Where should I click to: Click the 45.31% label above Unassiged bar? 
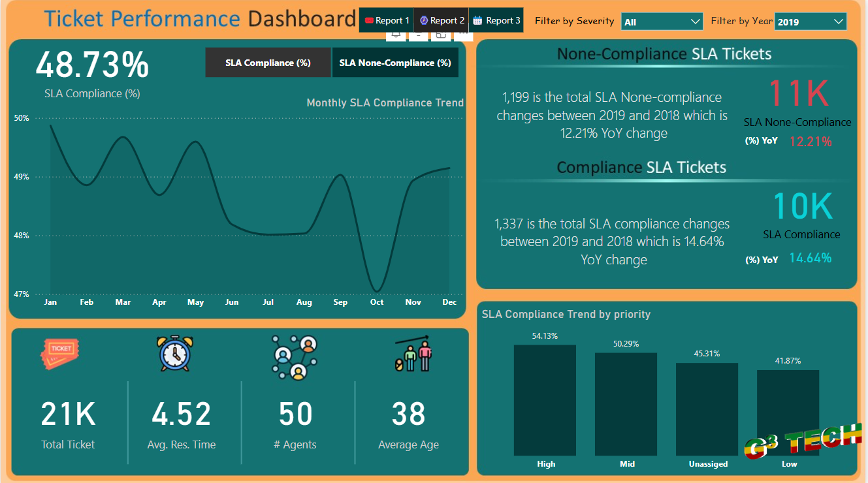click(707, 354)
